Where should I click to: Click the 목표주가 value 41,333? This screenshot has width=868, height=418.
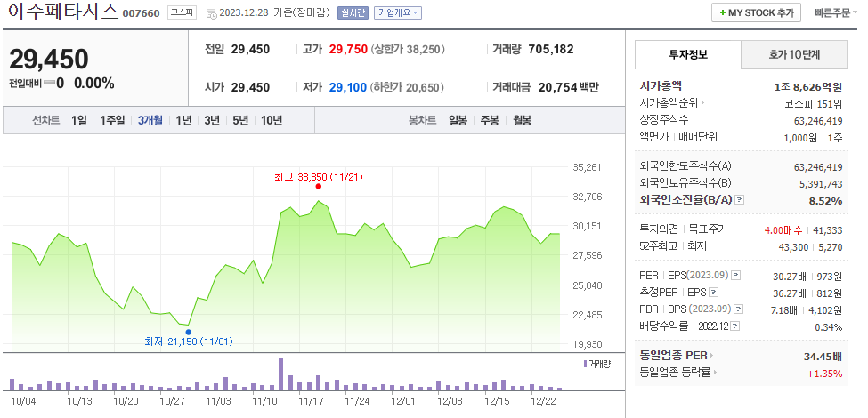[828, 229]
